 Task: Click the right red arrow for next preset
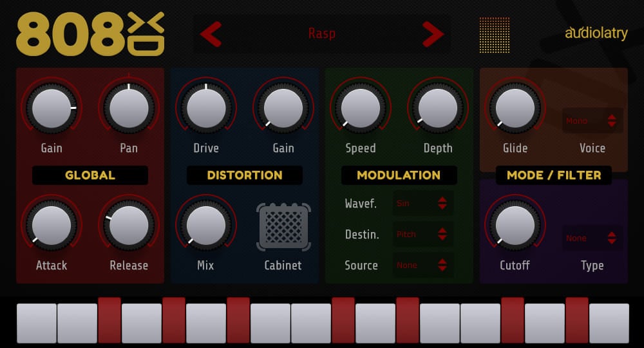[433, 34]
